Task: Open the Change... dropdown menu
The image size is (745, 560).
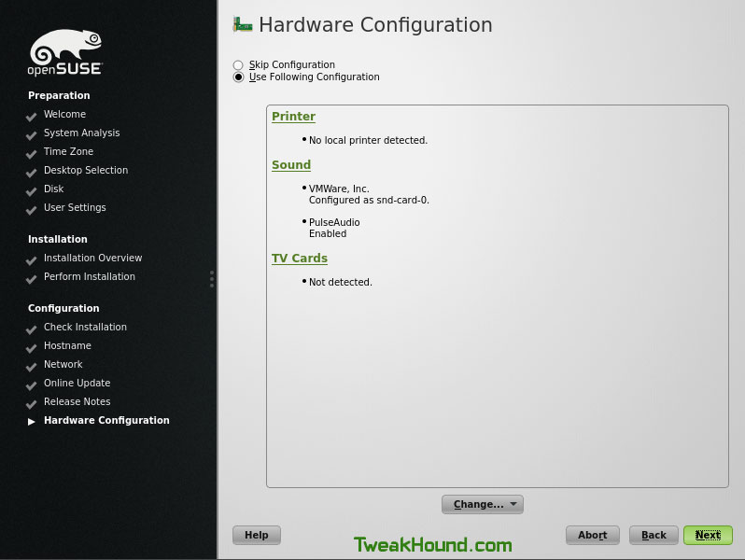Action: click(x=483, y=504)
